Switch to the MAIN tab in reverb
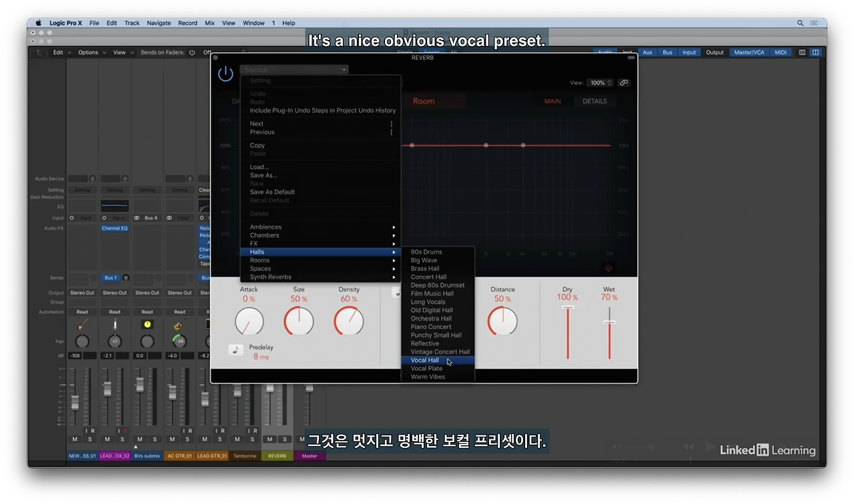 click(552, 101)
